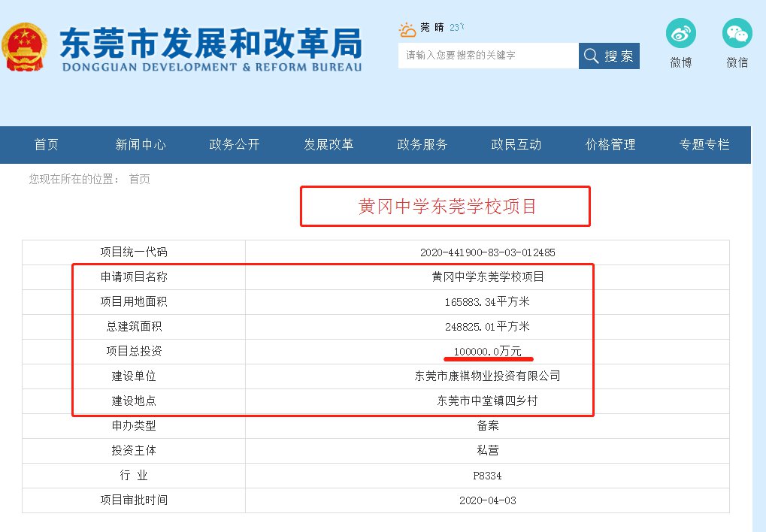Click the Weibo icon
This screenshot has width=766, height=532.
[x=680, y=35]
